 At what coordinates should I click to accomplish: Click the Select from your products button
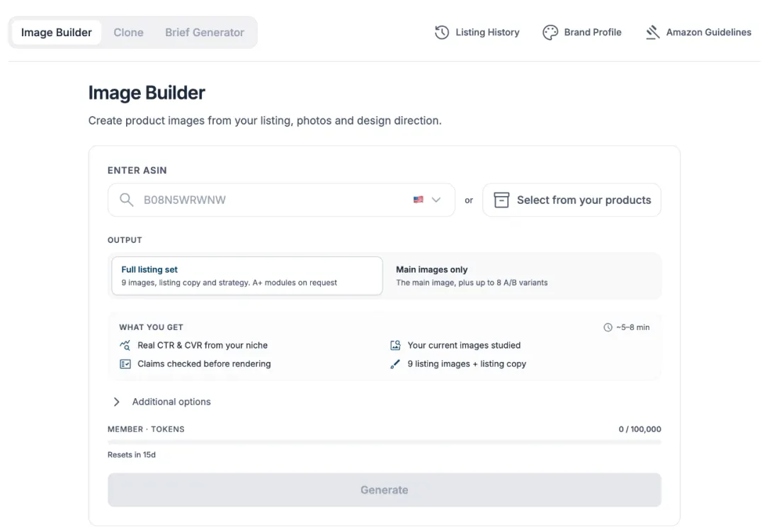tap(572, 200)
